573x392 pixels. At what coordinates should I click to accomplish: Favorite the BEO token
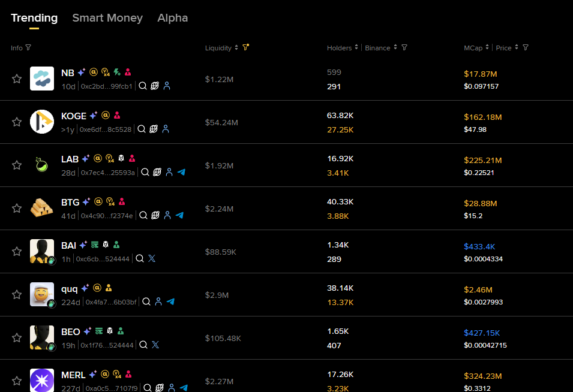16,337
